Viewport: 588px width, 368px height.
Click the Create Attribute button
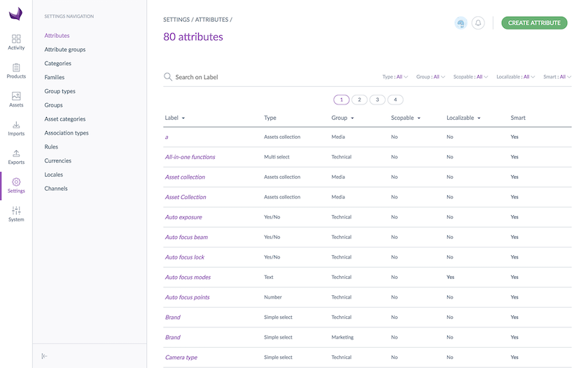click(x=534, y=23)
